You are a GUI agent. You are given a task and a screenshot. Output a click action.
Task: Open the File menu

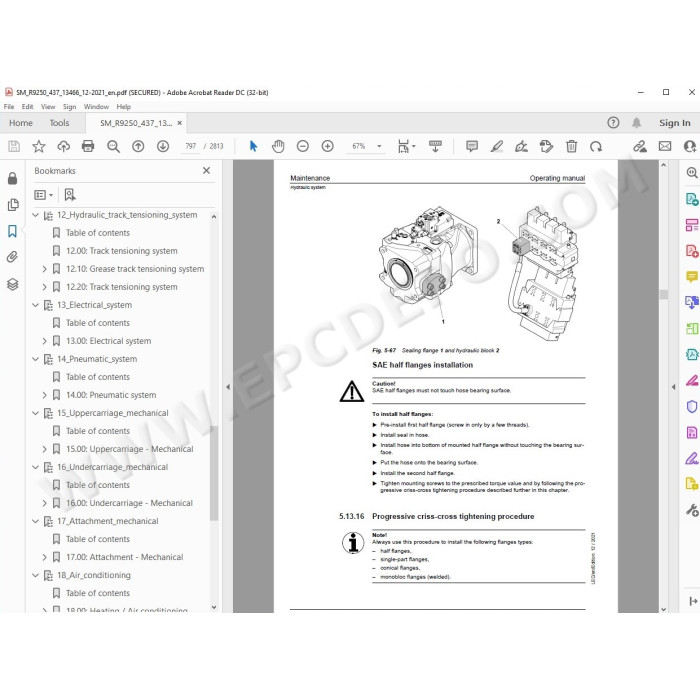(9, 107)
